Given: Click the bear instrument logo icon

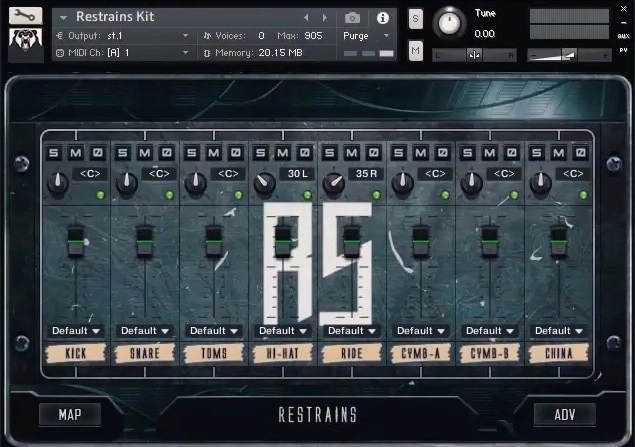Looking at the screenshot, I should 26,45.
